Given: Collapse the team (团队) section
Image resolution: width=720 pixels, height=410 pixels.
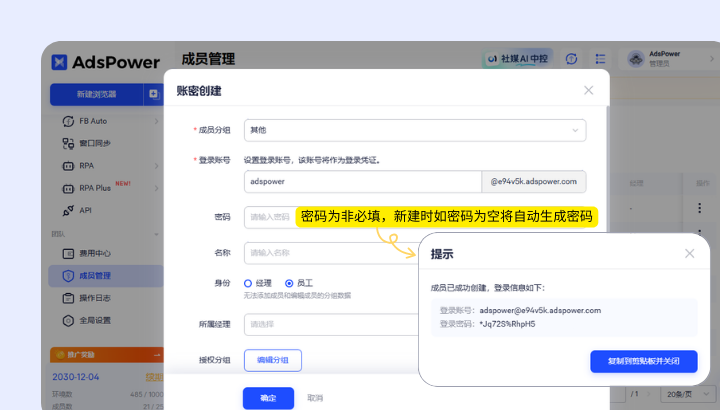Looking at the screenshot, I should (156, 234).
